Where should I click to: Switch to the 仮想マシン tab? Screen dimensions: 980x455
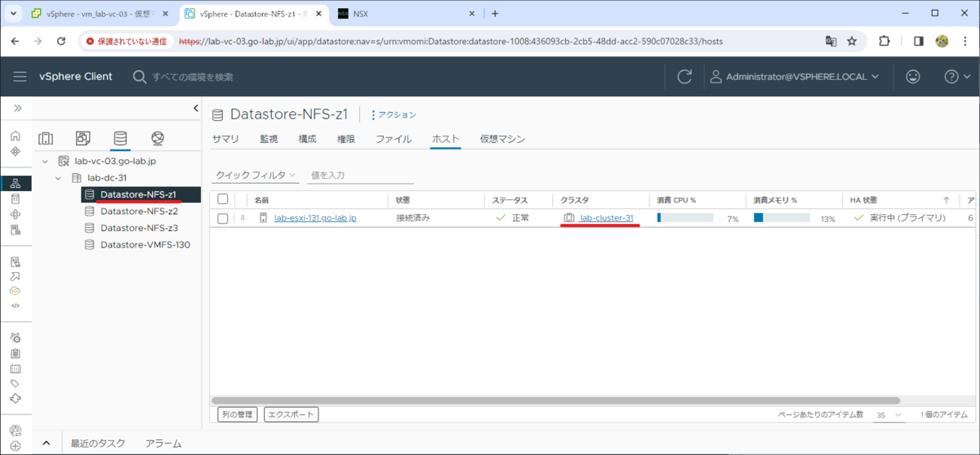point(502,139)
